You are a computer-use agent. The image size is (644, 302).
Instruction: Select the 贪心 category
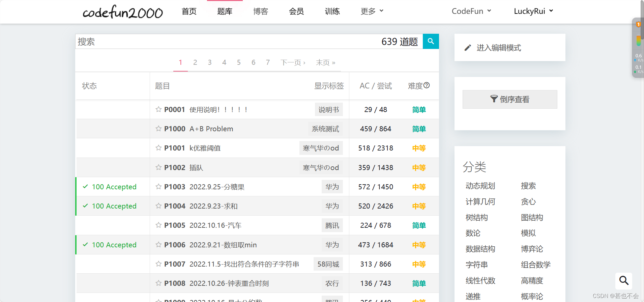528,201
